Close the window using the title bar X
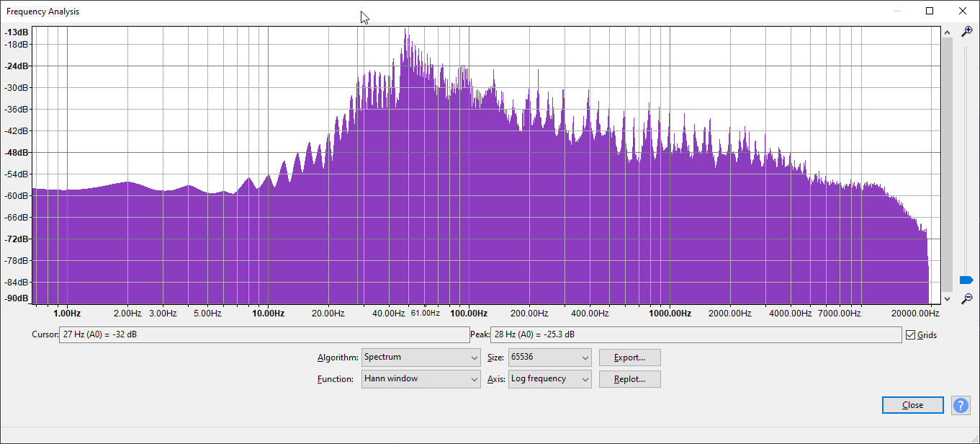Viewport: 980px width, 444px height. 963,11
